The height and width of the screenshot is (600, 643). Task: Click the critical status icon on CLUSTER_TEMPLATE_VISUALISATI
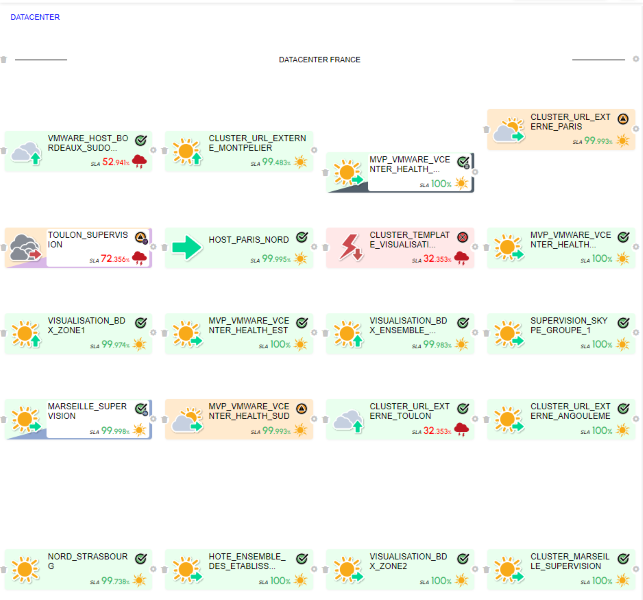coord(462,238)
